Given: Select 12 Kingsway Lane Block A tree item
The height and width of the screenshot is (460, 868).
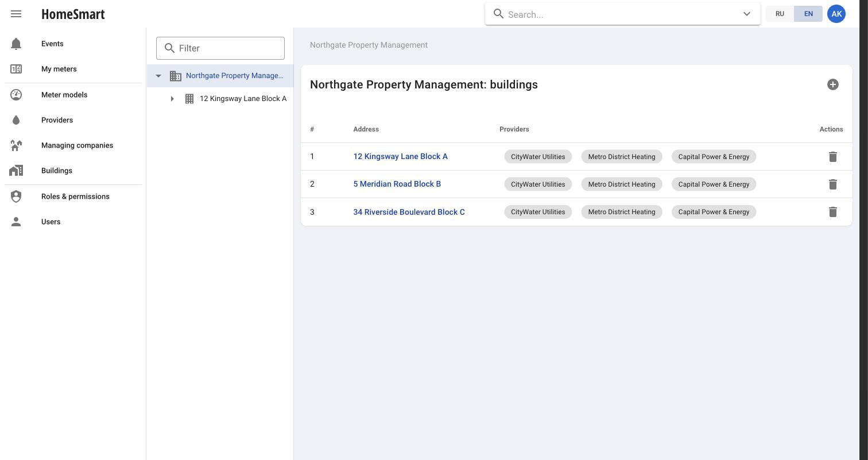Looking at the screenshot, I should click(243, 99).
